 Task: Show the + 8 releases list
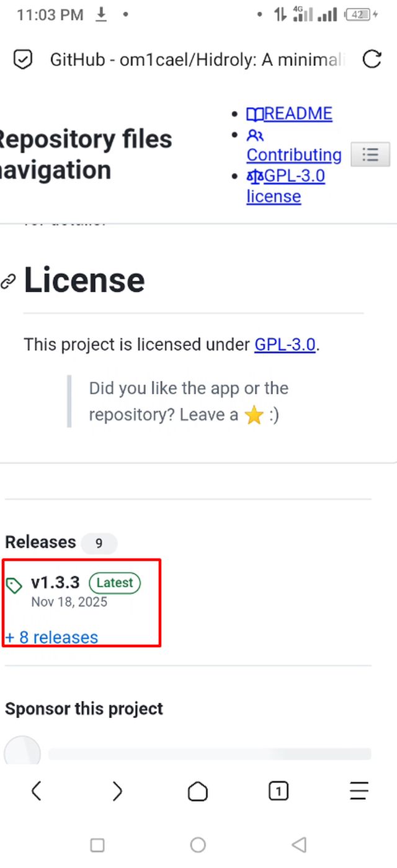51,637
